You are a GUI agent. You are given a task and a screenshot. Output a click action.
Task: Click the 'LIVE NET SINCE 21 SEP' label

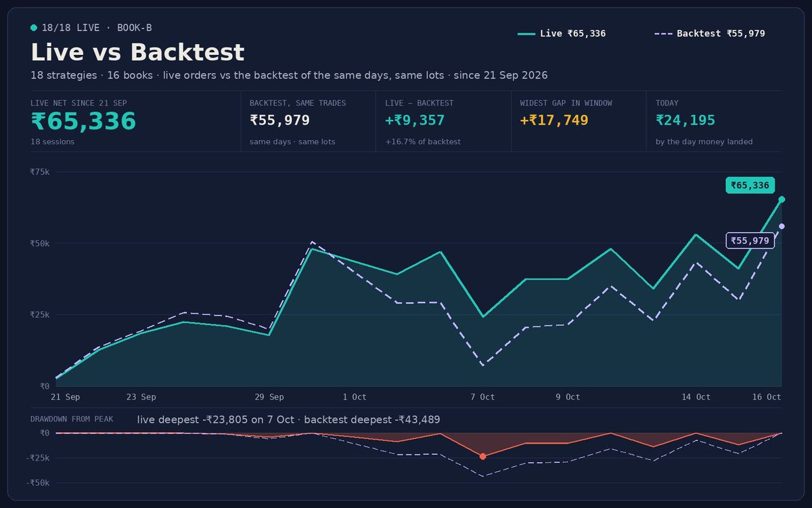pyautogui.click(x=78, y=103)
